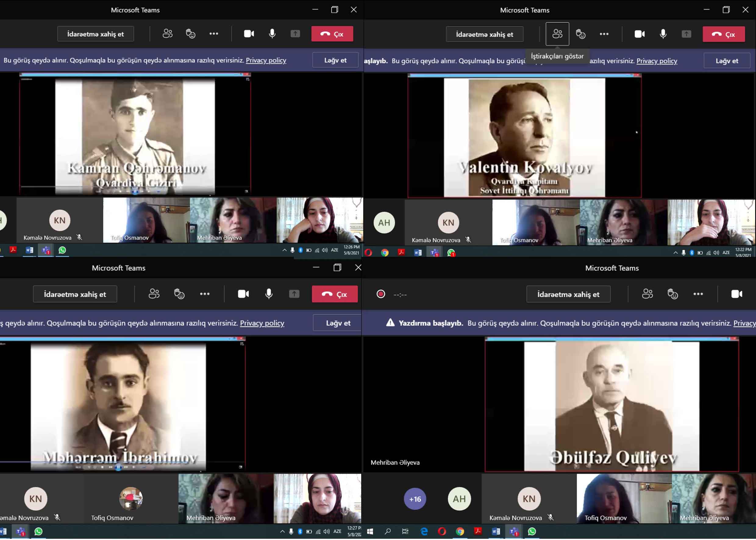Show participants in the bottom-left Teams window

154,293
